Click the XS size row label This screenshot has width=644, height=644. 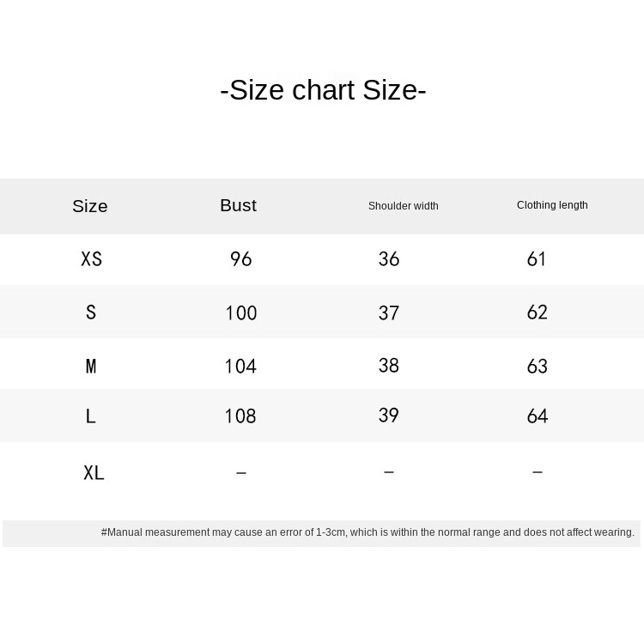pos(91,259)
